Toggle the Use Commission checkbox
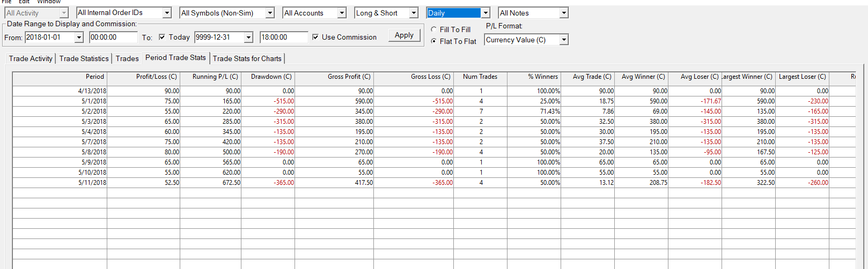 click(315, 37)
